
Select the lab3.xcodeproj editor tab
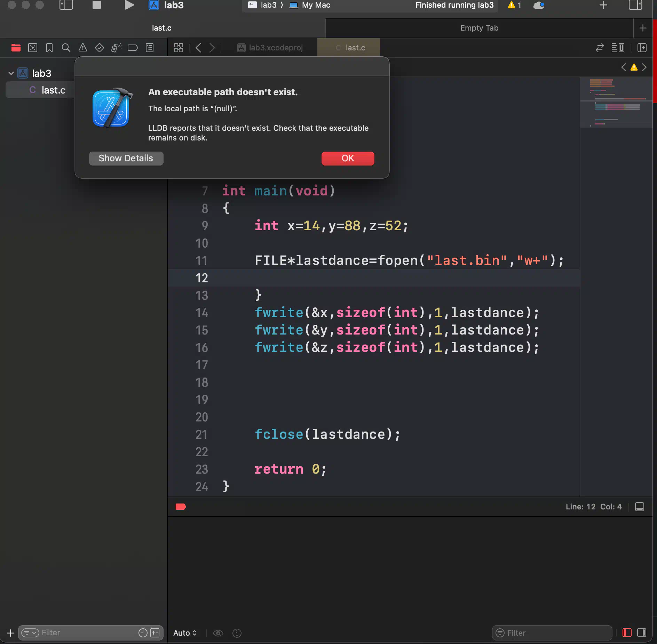270,48
